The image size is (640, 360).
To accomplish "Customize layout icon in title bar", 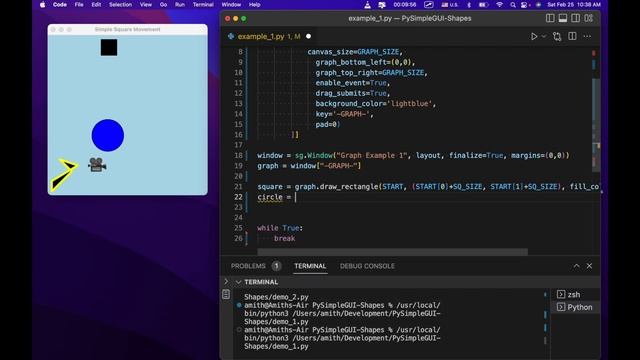I will [589, 18].
